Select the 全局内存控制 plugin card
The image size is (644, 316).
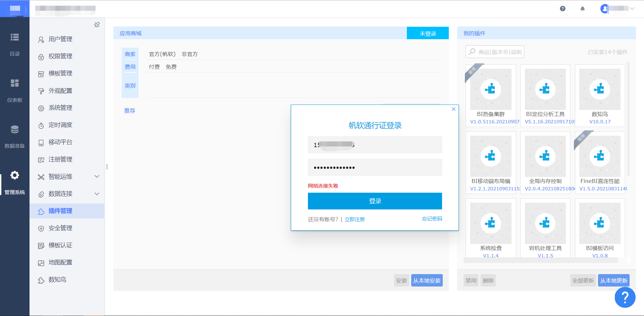545,163
